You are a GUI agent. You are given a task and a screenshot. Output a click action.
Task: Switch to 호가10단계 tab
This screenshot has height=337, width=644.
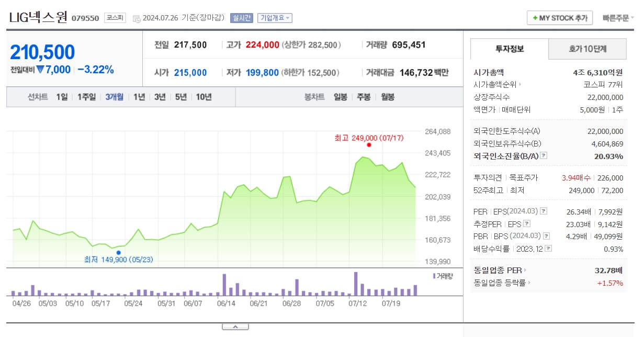tap(587, 49)
